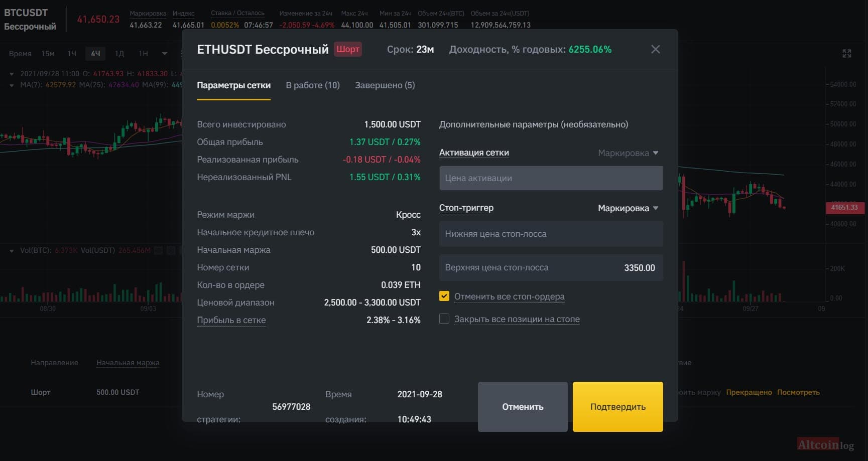868x461 pixels.
Task: Select the 1Д chart interval
Action: 119,54
